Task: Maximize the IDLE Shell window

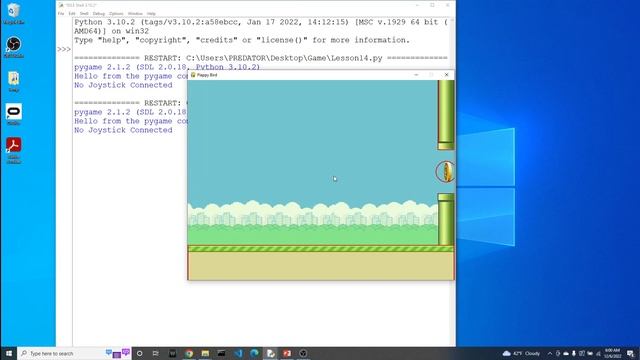Action: point(432,5)
